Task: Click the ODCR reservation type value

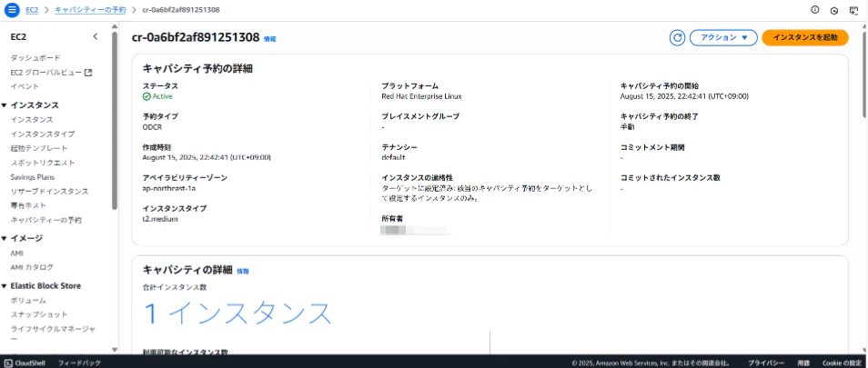Action: pos(152,126)
